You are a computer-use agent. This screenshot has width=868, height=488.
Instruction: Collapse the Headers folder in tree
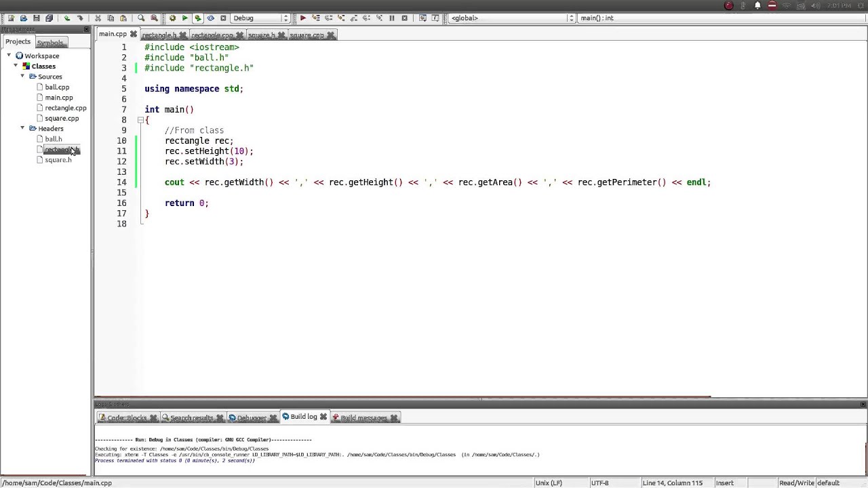tap(22, 128)
